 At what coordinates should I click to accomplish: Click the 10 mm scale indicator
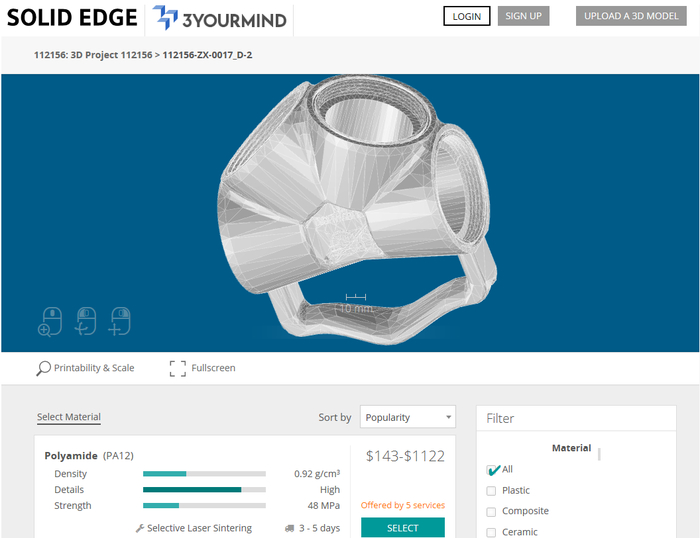[x=356, y=303]
